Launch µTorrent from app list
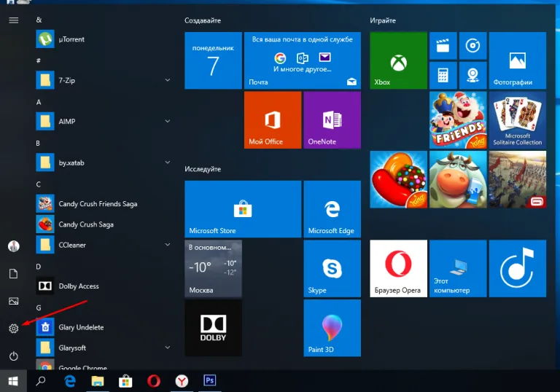 (103, 39)
